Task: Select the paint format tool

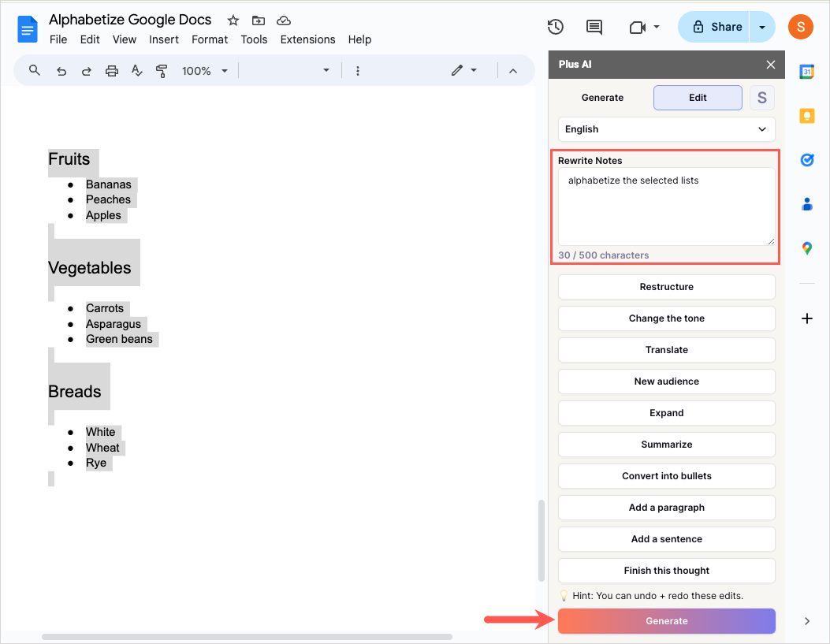Action: pyautogui.click(x=162, y=70)
